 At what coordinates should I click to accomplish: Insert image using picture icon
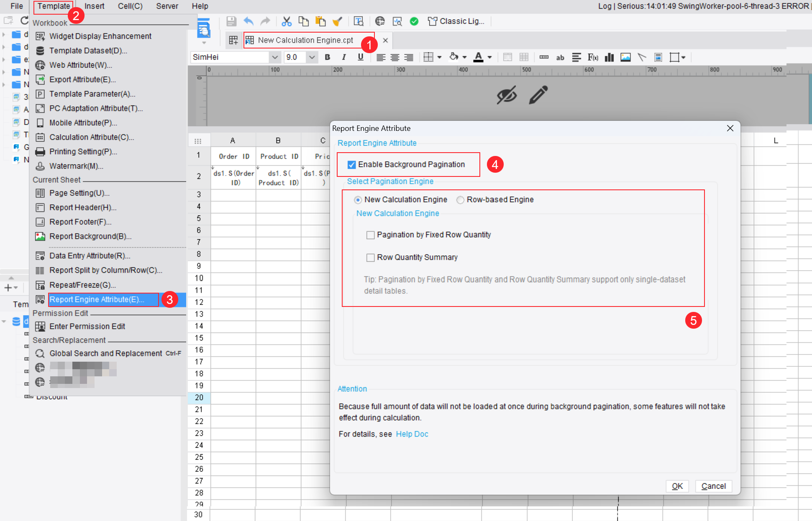pyautogui.click(x=626, y=57)
